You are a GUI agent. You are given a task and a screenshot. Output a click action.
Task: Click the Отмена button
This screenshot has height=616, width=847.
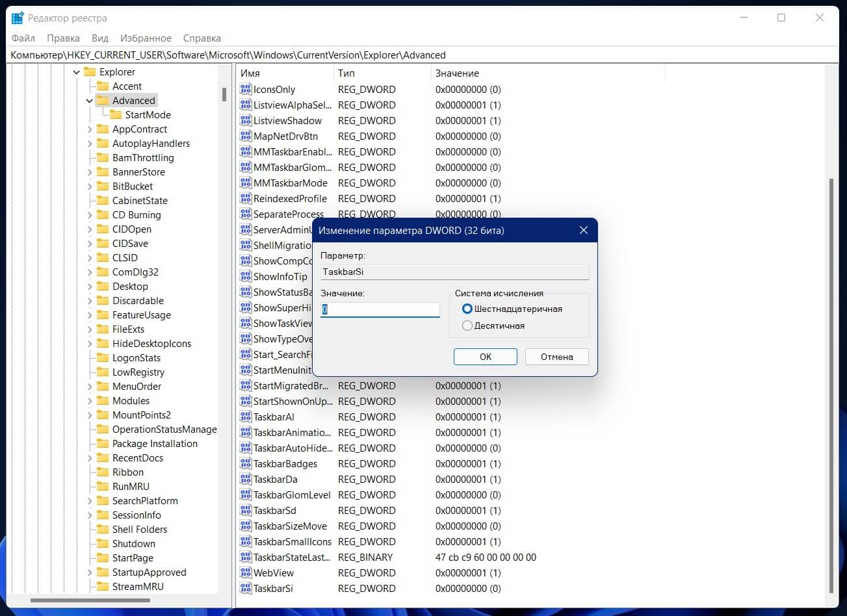[557, 357]
